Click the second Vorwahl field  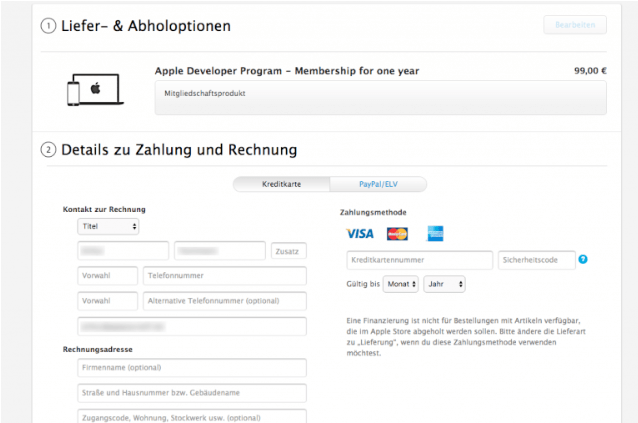pyautogui.click(x=107, y=301)
